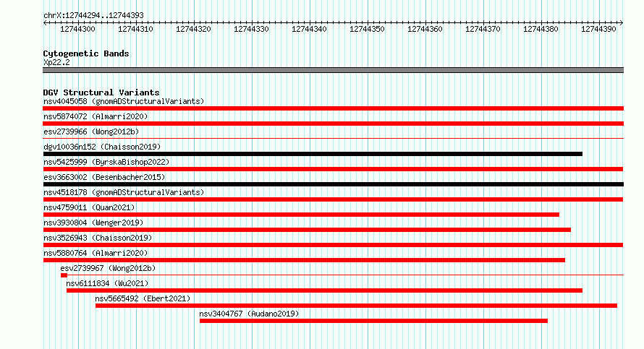Click ruler position 12744300
644x349 pixels.
(77, 29)
